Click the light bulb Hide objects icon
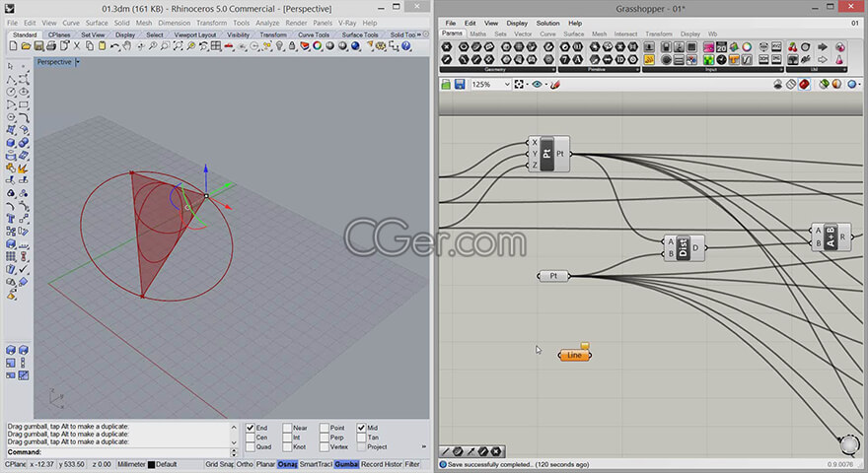 click(279, 46)
